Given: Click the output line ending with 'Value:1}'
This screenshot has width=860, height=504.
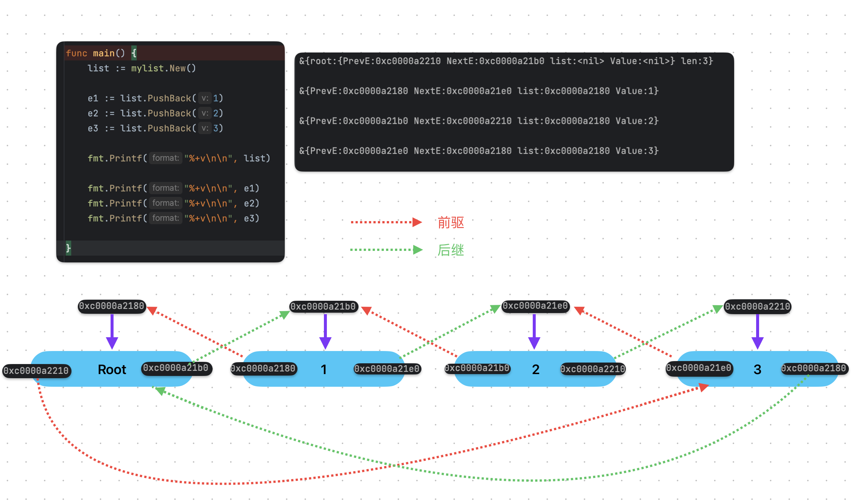Looking at the screenshot, I should [x=479, y=91].
